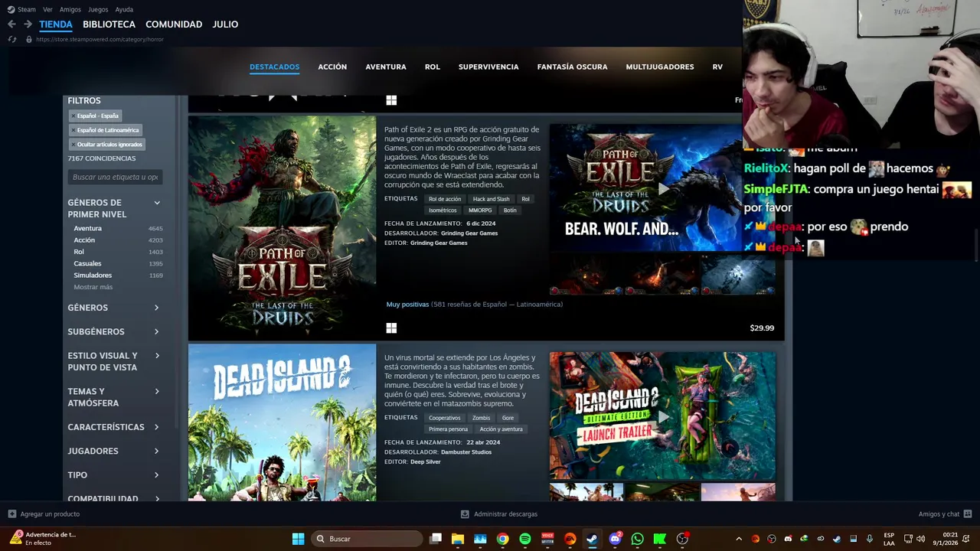The height and width of the screenshot is (551, 980).
Task: Open File Explorer from the taskbar
Action: tap(458, 539)
